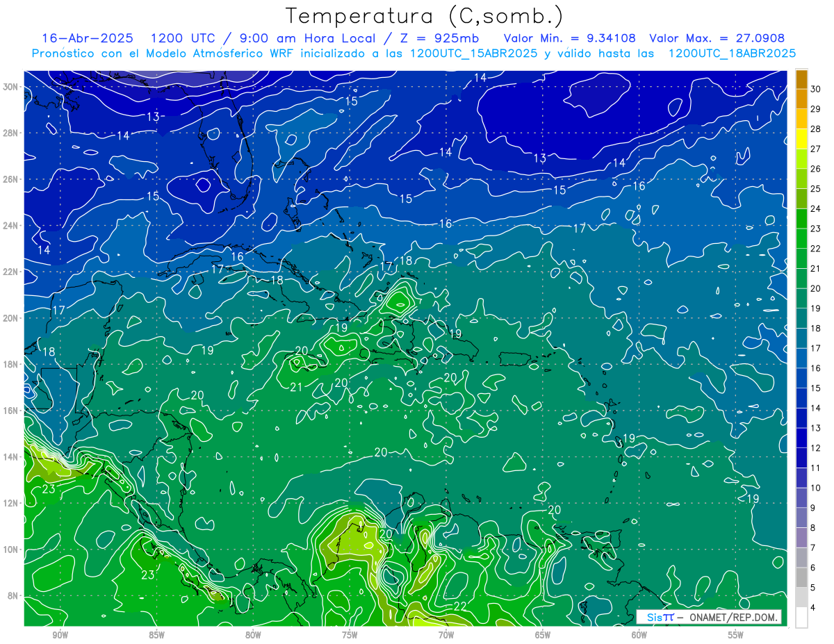Click the "60W" longitude axis label
This screenshot has width=834, height=644.
point(639,636)
